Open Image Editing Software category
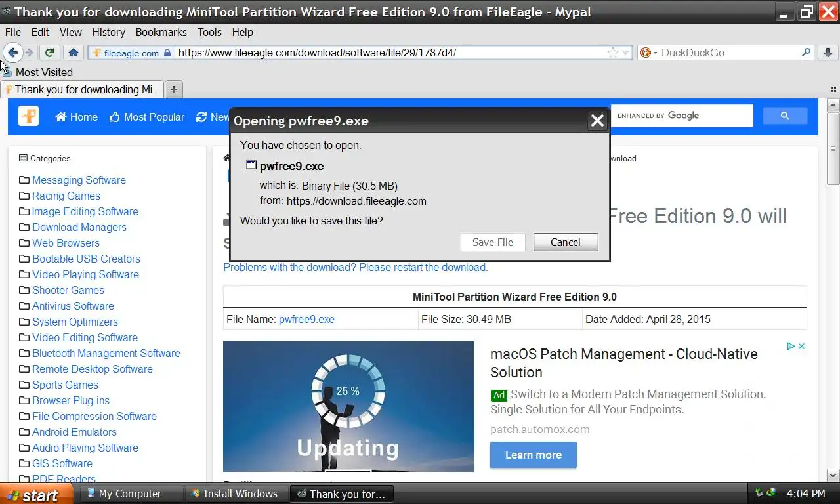The width and height of the screenshot is (840, 504). point(85,211)
